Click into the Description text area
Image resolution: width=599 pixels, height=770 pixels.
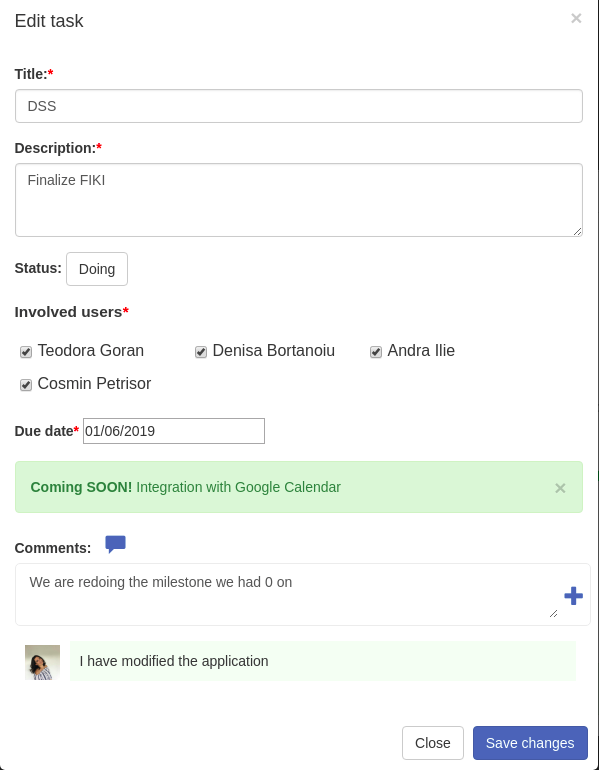(299, 200)
